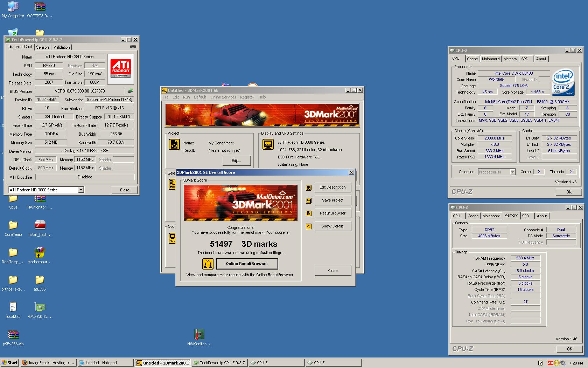
Task: Click the DRAM Frequency value 533.4 MHz
Action: tap(525, 258)
